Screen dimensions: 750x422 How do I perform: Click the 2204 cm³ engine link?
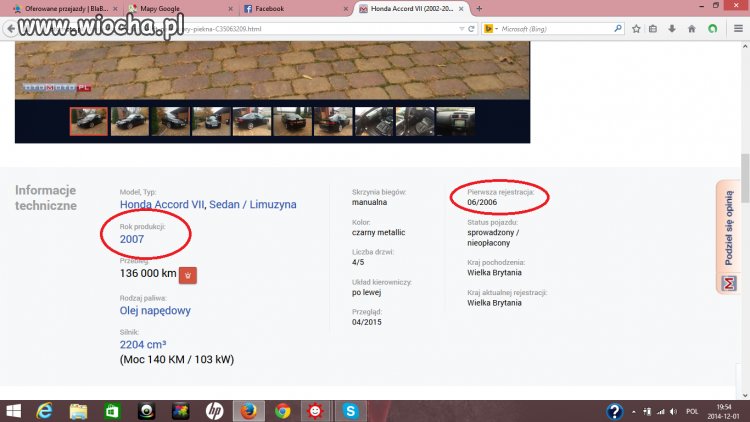(143, 344)
